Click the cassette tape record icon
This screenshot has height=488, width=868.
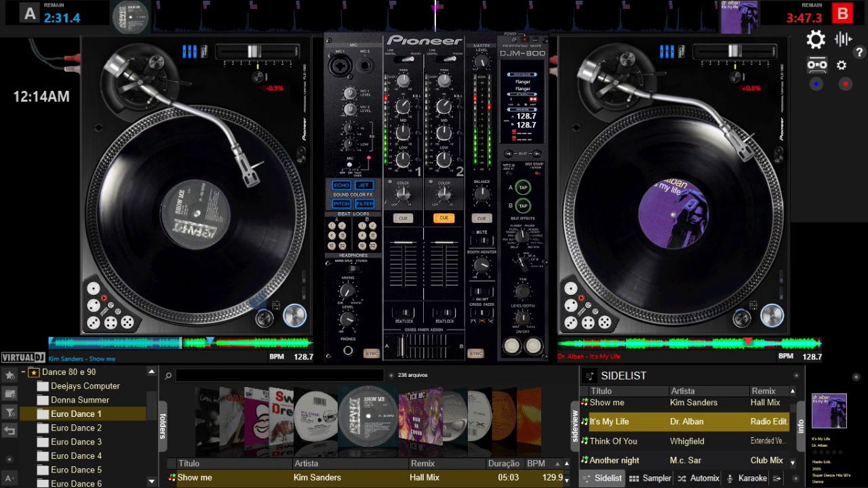(816, 65)
